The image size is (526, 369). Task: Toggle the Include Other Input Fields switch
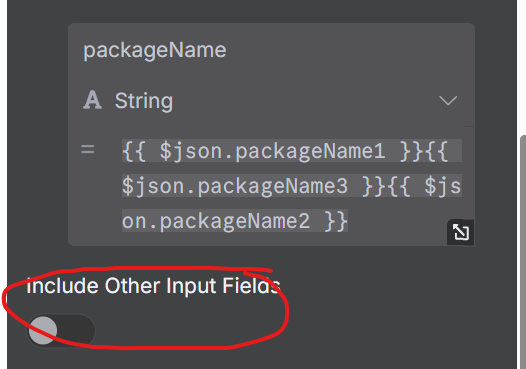(61, 330)
